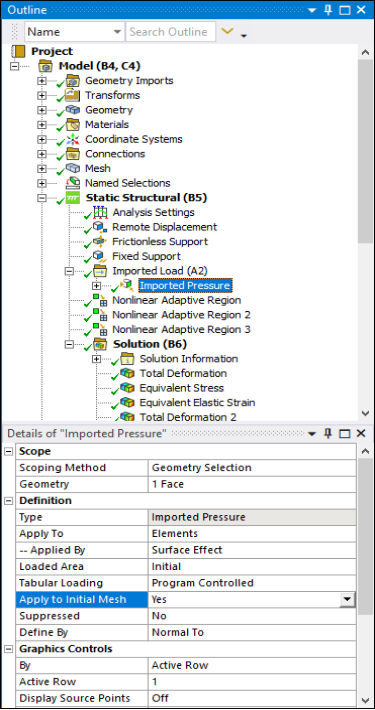375x710 pixels.
Task: Click the Total Deformation 2 result icon
Action: click(127, 416)
